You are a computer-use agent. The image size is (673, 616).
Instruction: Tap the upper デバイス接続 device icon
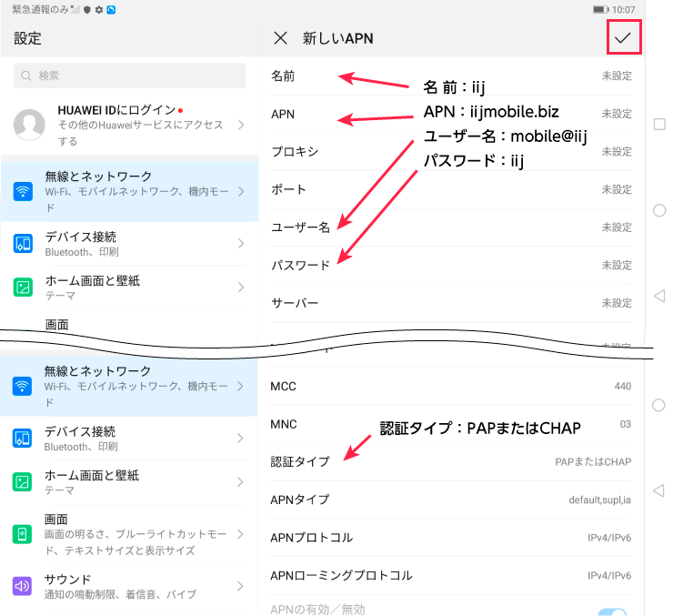tap(23, 243)
